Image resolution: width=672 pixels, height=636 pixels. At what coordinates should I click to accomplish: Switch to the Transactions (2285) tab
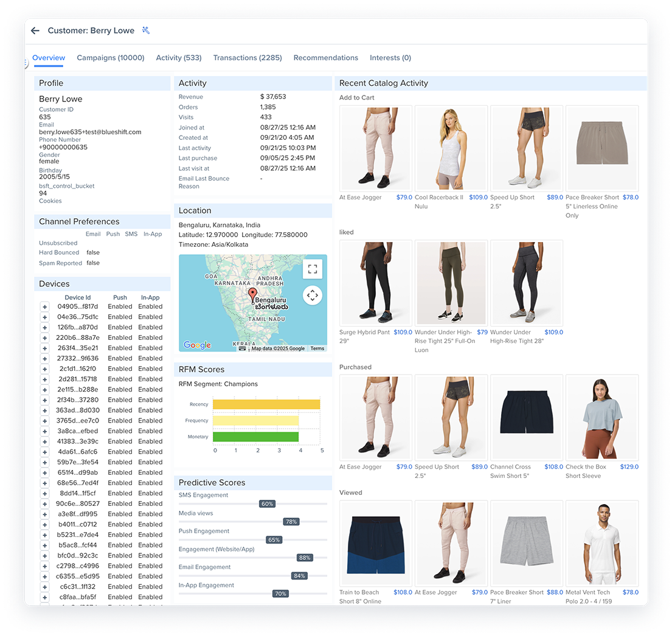point(247,58)
